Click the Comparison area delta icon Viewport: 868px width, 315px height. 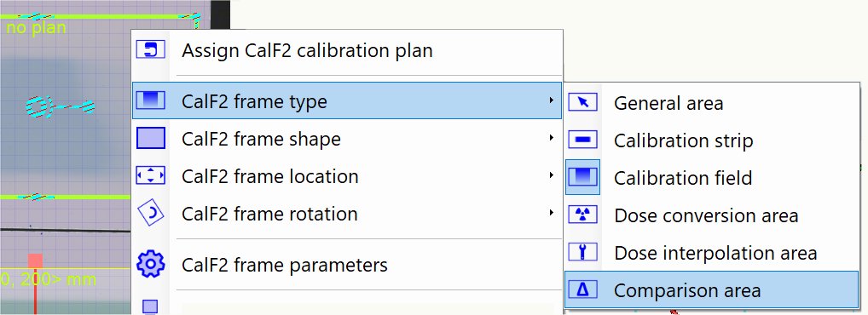(583, 289)
